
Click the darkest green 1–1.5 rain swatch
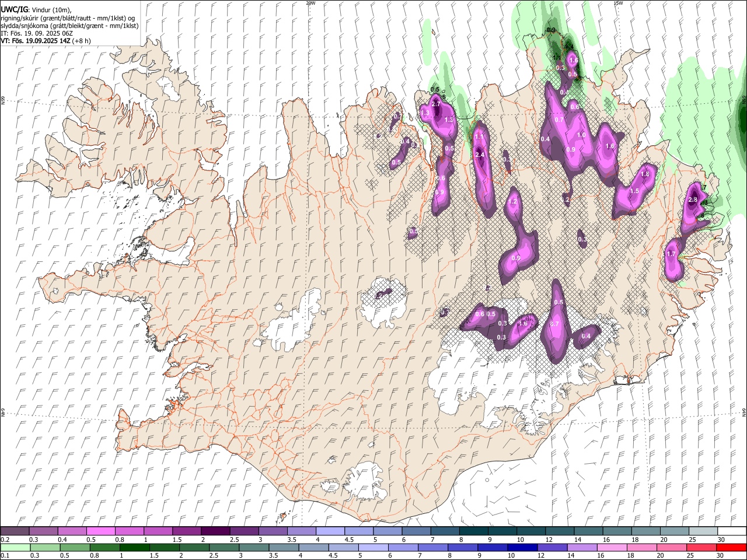point(135,548)
